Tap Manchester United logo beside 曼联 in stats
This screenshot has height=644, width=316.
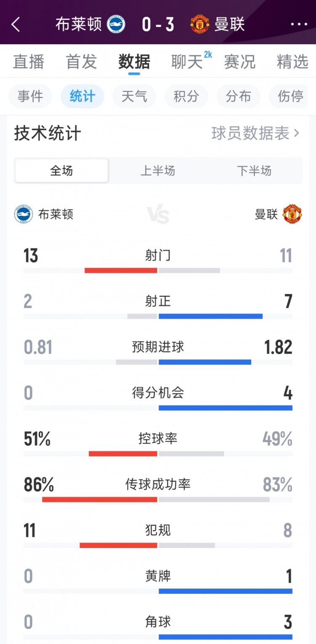pos(292,214)
